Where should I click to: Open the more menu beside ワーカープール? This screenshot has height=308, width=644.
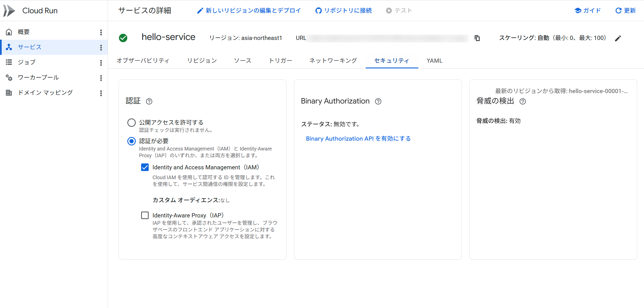pos(101,78)
